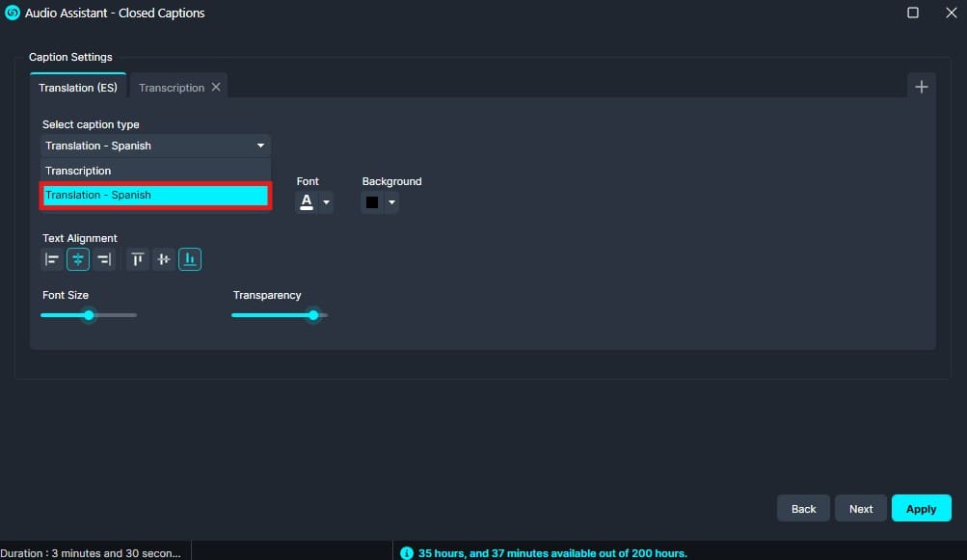967x560 pixels.
Task: Select center horizontal text alignment
Action: point(78,259)
